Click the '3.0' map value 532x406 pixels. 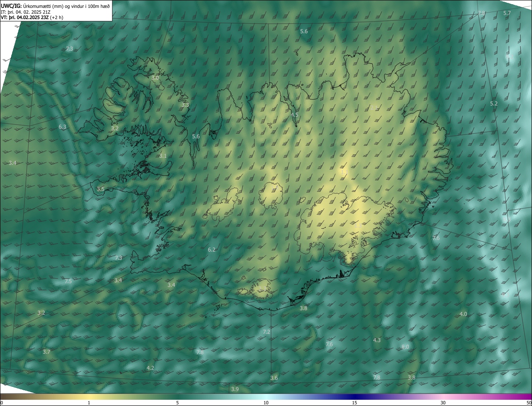click(x=155, y=78)
